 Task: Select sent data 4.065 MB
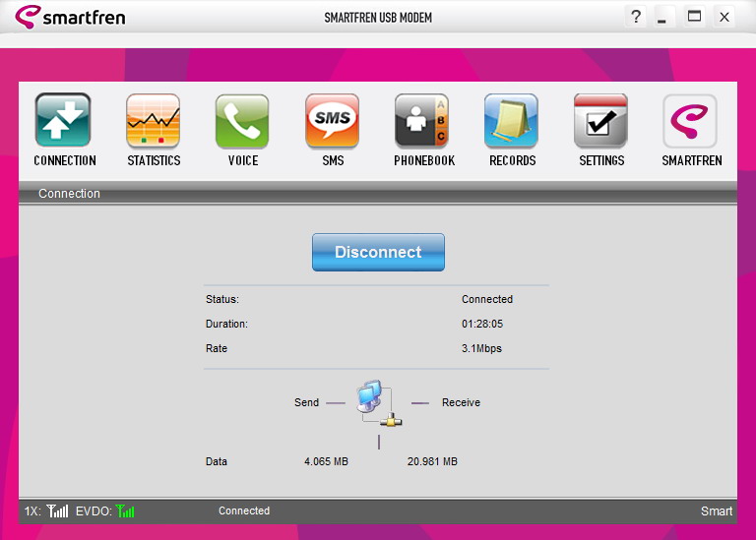(x=326, y=461)
